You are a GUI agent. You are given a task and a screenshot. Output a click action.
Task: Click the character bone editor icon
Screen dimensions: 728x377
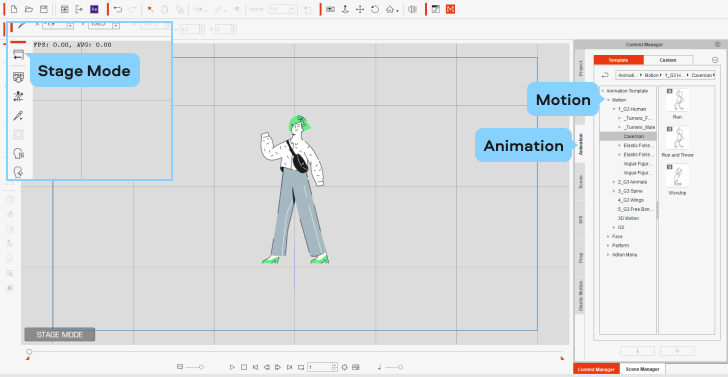coord(19,97)
